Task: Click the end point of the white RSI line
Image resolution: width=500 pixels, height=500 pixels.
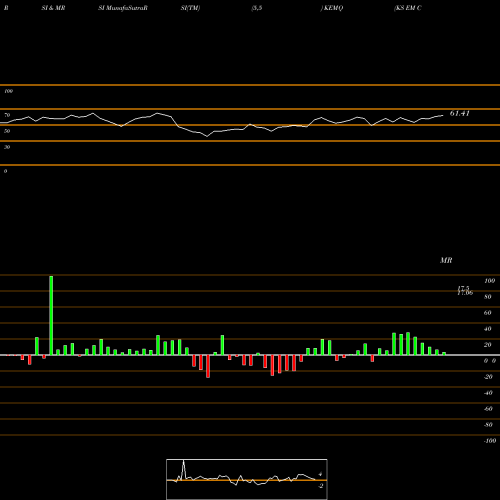Action: (x=443, y=115)
